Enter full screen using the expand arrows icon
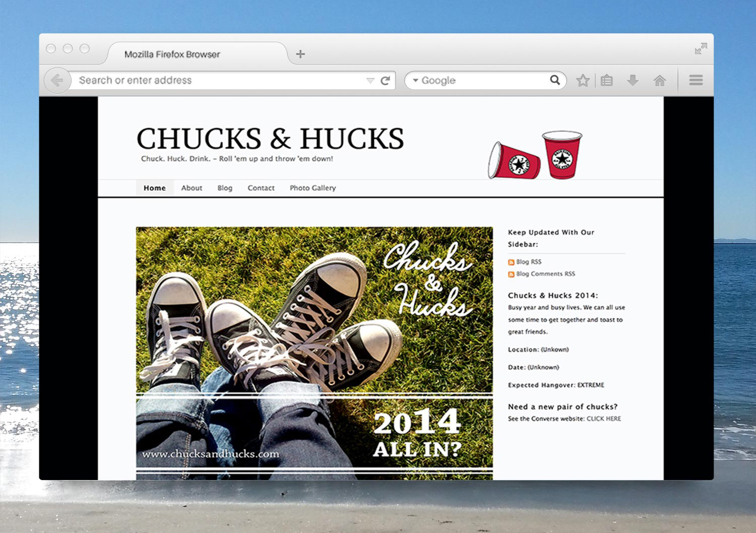This screenshot has width=756, height=533. [x=701, y=49]
